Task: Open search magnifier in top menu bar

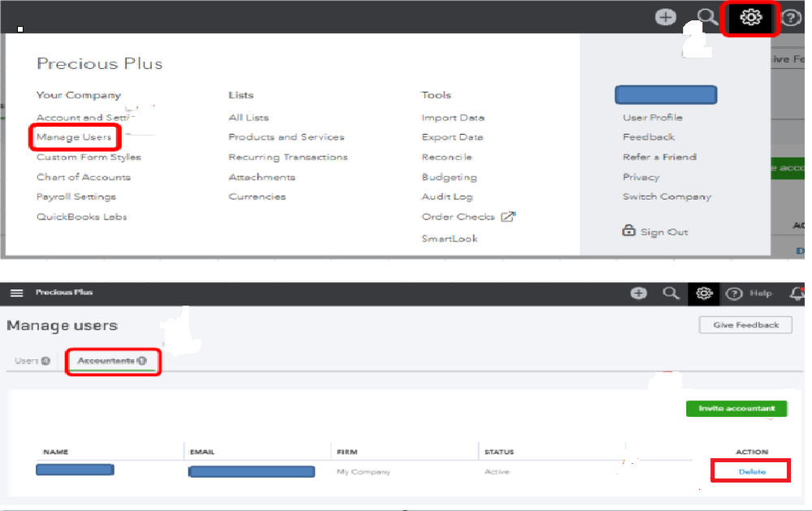Action: pyautogui.click(x=706, y=16)
